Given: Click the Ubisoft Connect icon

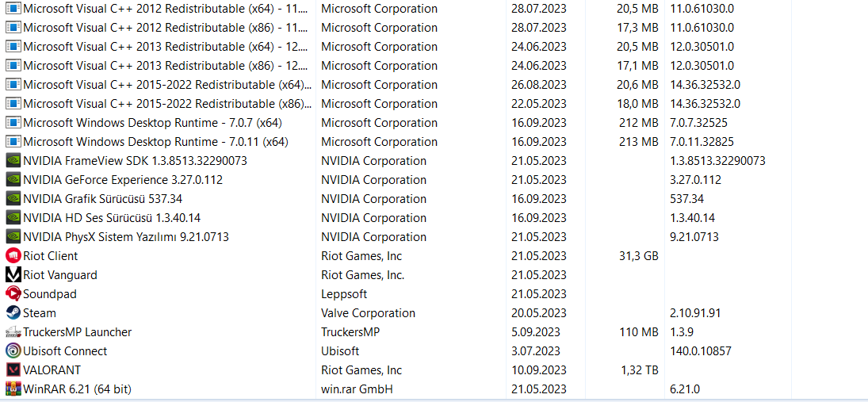Looking at the screenshot, I should click(13, 351).
